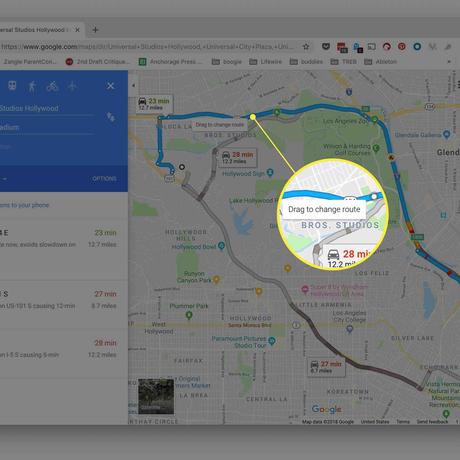This screenshot has height=460, width=460.
Task: Click the Super 8 hotel pin
Action: tap(305, 289)
